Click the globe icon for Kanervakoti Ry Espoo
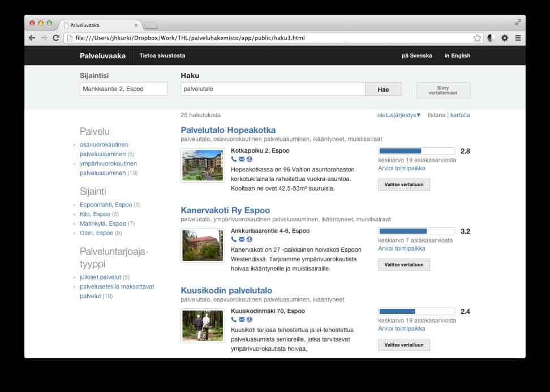This screenshot has width=550, height=392. (250, 239)
